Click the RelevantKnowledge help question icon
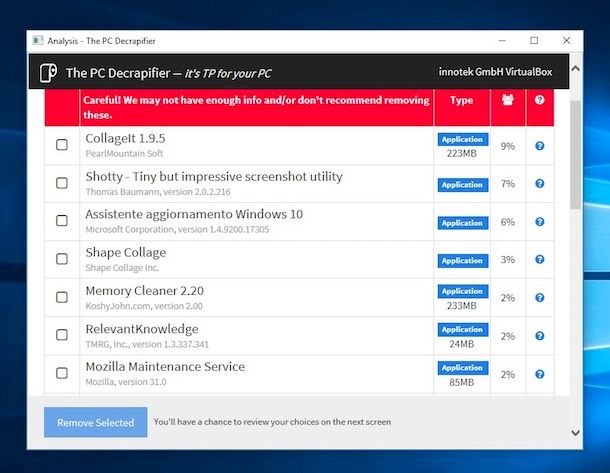The width and height of the screenshot is (610, 473). click(540, 336)
